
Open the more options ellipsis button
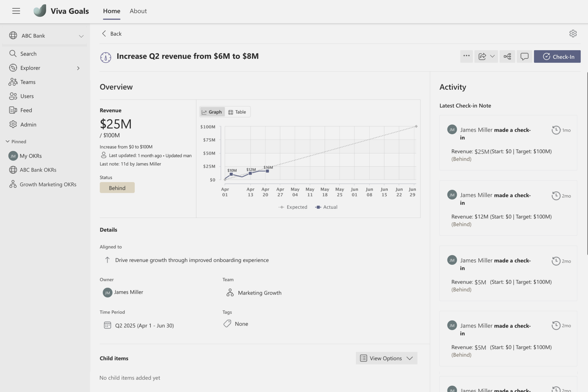[466, 56]
